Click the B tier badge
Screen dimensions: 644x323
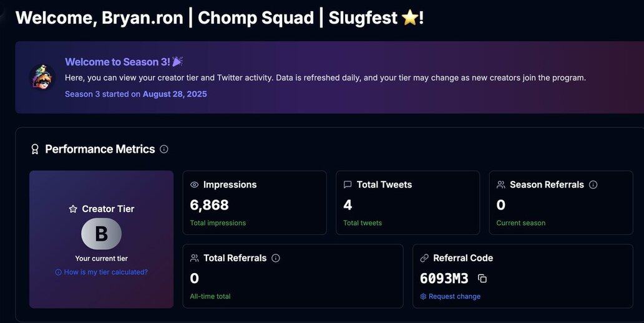click(101, 234)
